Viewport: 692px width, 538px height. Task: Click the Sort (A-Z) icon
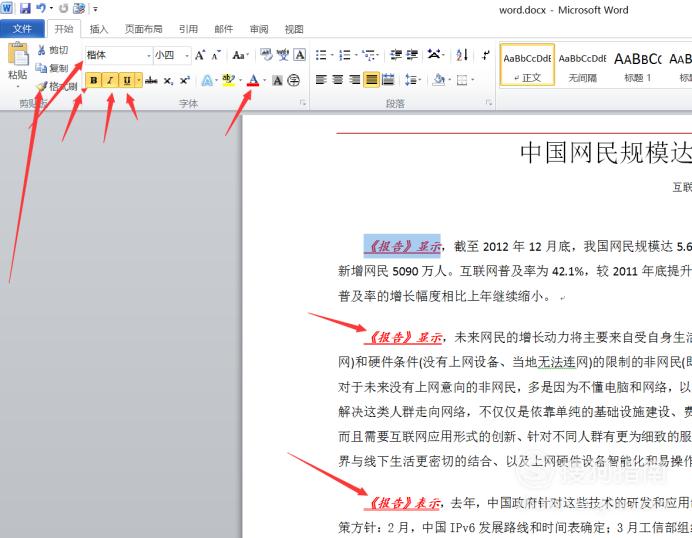point(462,55)
